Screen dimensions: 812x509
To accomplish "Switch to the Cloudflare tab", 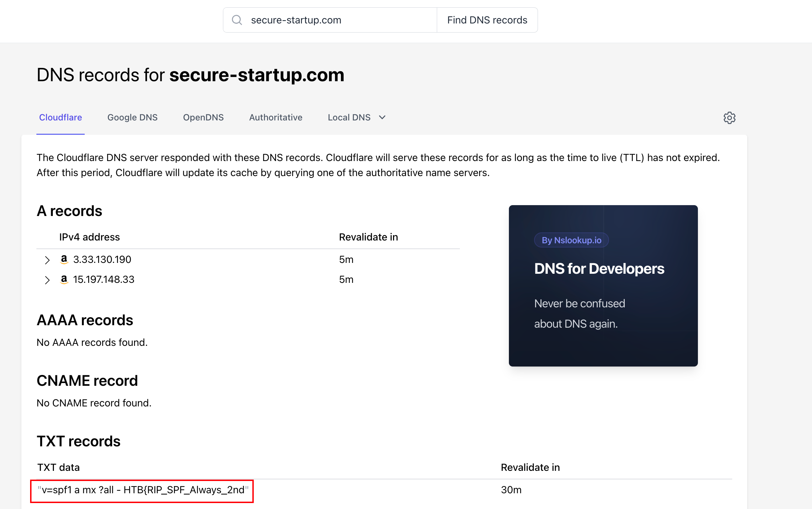I will coord(61,117).
